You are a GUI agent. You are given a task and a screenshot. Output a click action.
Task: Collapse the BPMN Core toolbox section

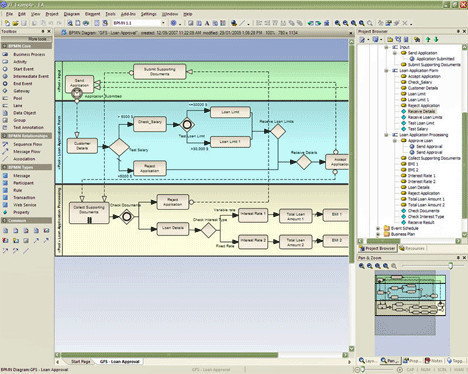click(4, 46)
